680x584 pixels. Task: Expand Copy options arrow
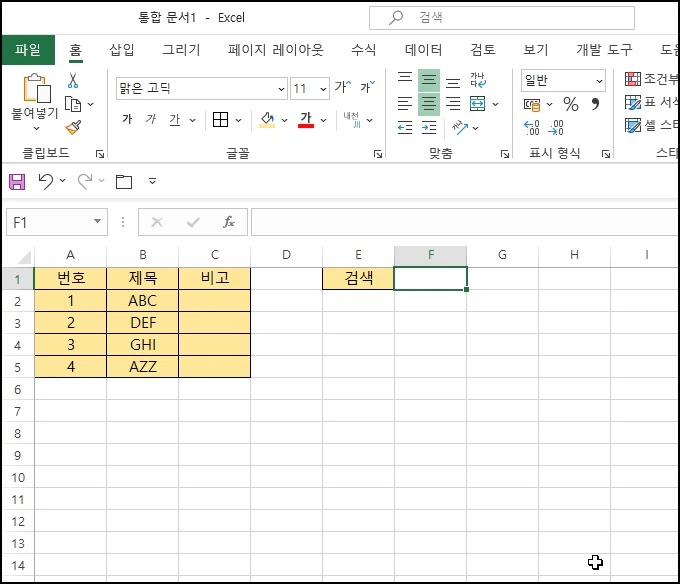tap(91, 104)
